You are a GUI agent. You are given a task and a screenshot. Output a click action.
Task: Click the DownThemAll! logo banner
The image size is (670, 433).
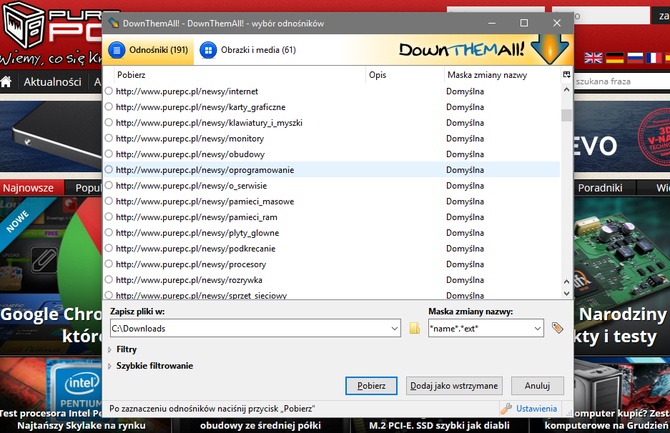[x=483, y=49]
